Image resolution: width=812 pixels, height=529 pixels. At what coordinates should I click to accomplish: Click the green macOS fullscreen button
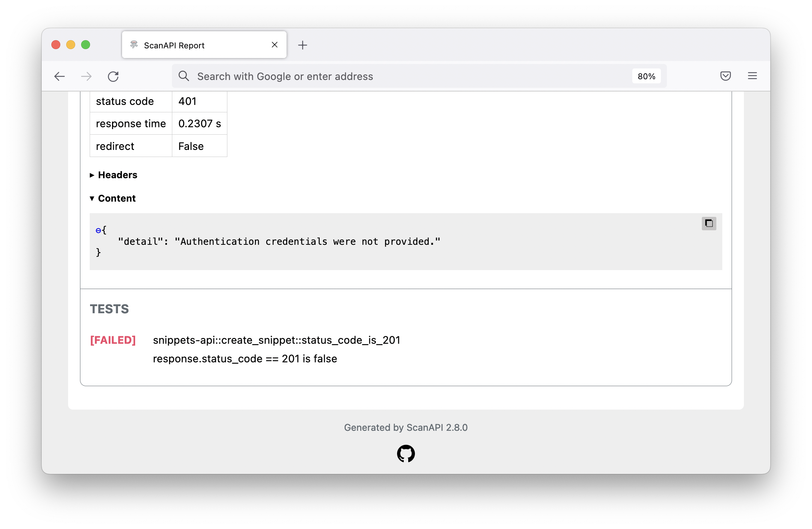[86, 45]
